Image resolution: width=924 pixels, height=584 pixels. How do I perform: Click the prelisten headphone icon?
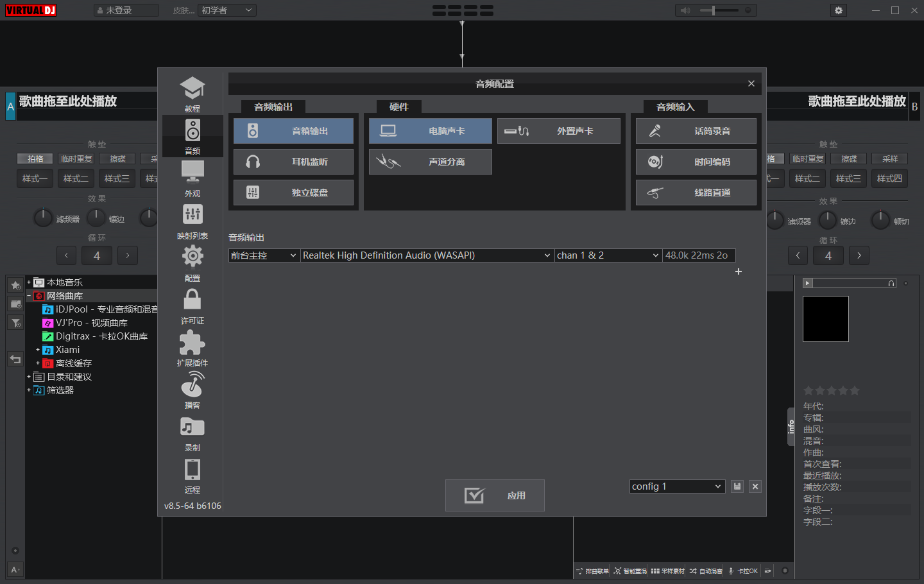click(891, 283)
